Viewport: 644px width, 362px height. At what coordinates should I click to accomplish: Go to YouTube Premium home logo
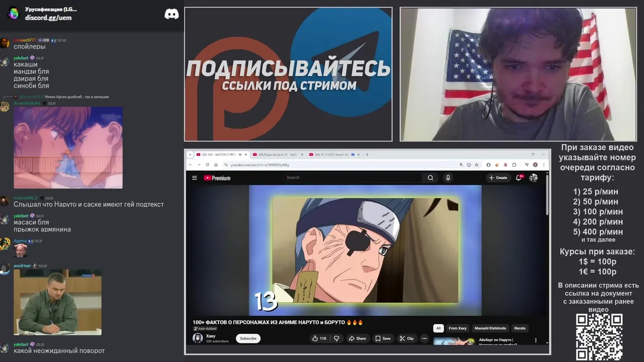(217, 178)
